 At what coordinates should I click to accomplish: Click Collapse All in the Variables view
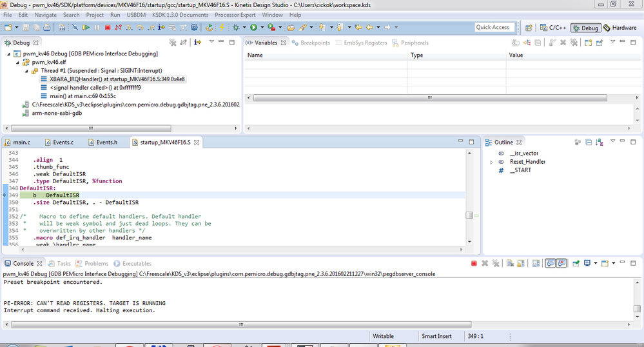538,43
